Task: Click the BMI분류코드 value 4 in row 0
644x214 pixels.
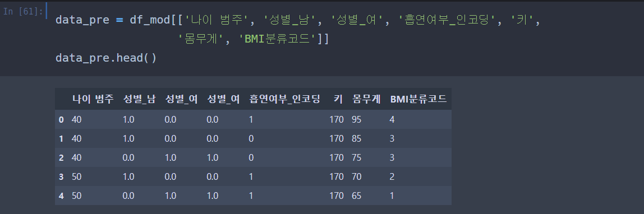Action: tap(392, 119)
